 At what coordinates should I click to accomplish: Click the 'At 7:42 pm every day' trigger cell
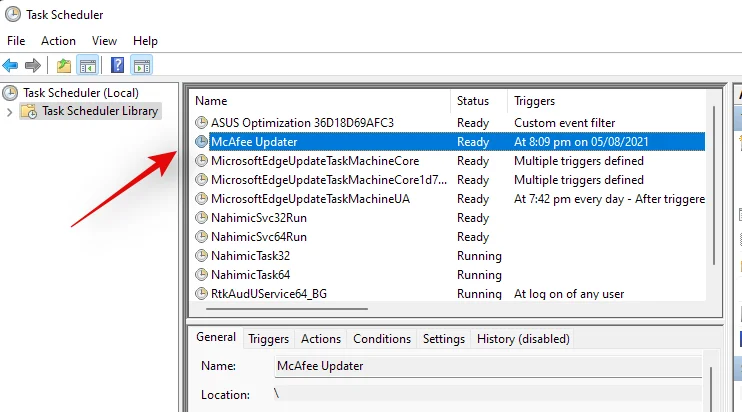click(x=609, y=199)
